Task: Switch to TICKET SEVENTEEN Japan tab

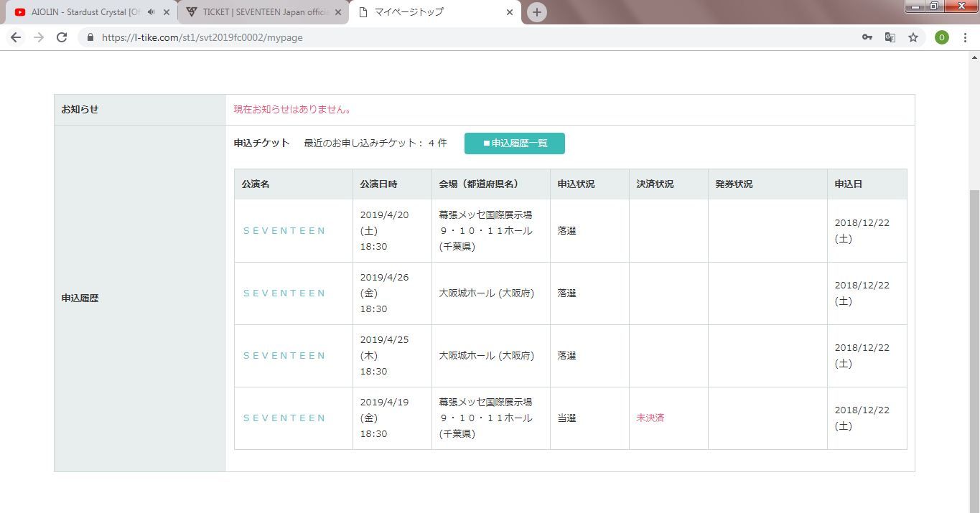Action: pos(262,12)
